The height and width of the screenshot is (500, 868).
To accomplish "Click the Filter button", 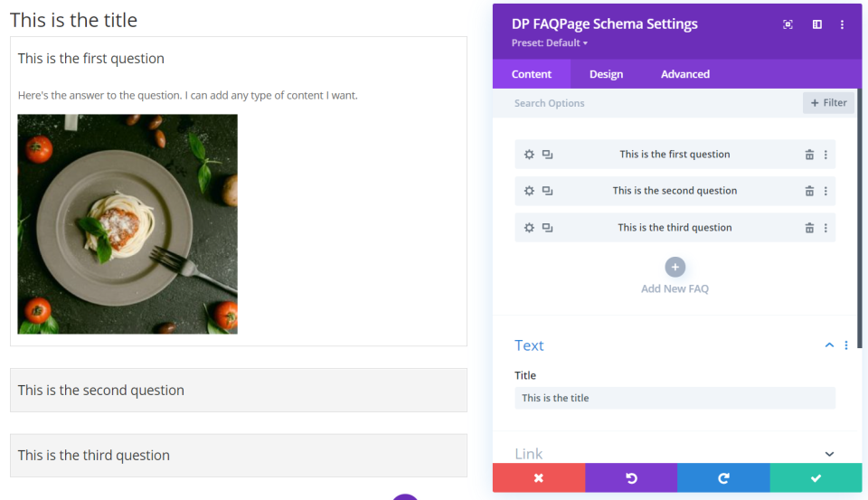I will pos(828,103).
